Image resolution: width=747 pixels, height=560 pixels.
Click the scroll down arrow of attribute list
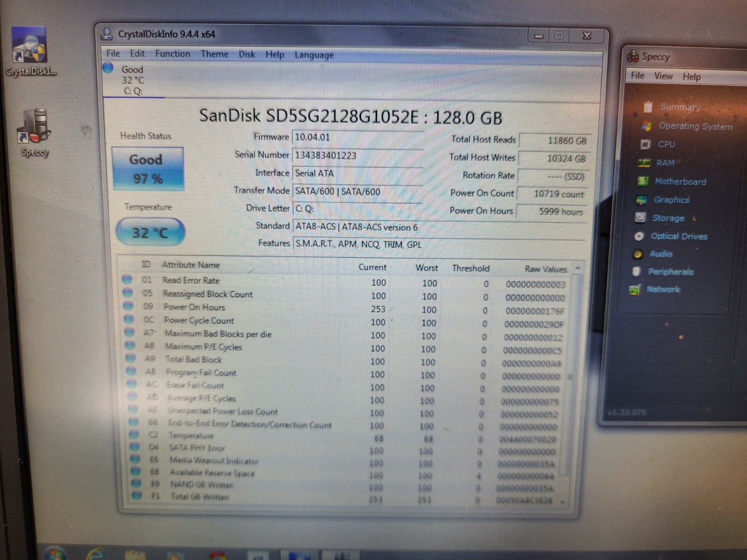pos(563,502)
